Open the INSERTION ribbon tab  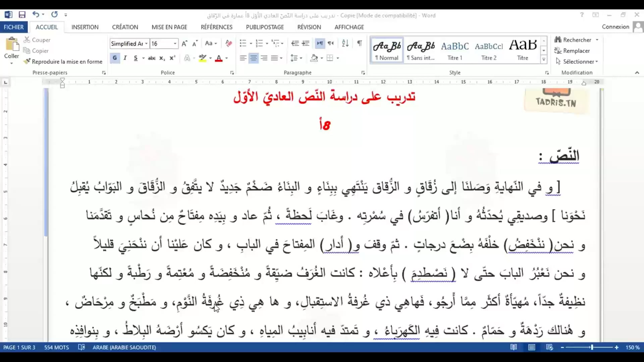(x=85, y=27)
